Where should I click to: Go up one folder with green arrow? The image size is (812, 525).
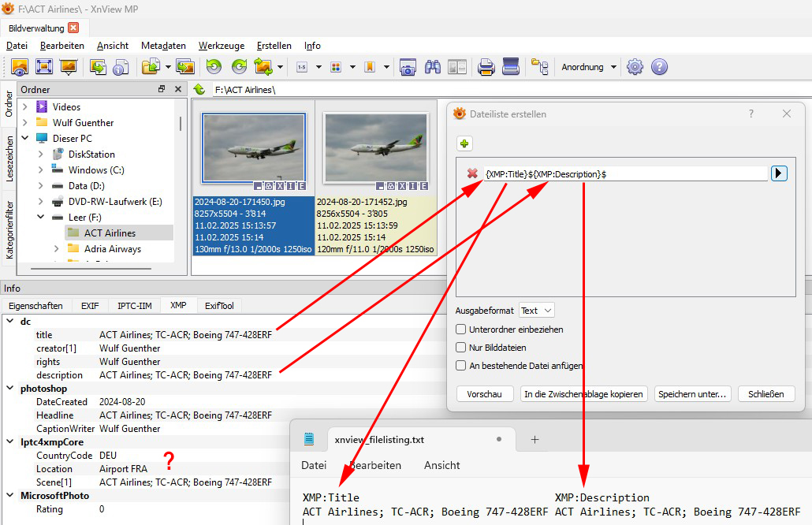pyautogui.click(x=199, y=90)
